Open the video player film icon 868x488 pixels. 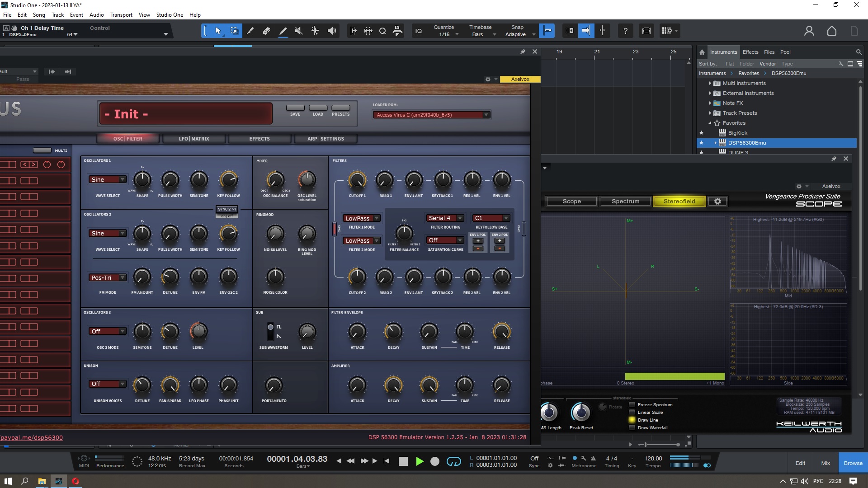[x=646, y=31]
